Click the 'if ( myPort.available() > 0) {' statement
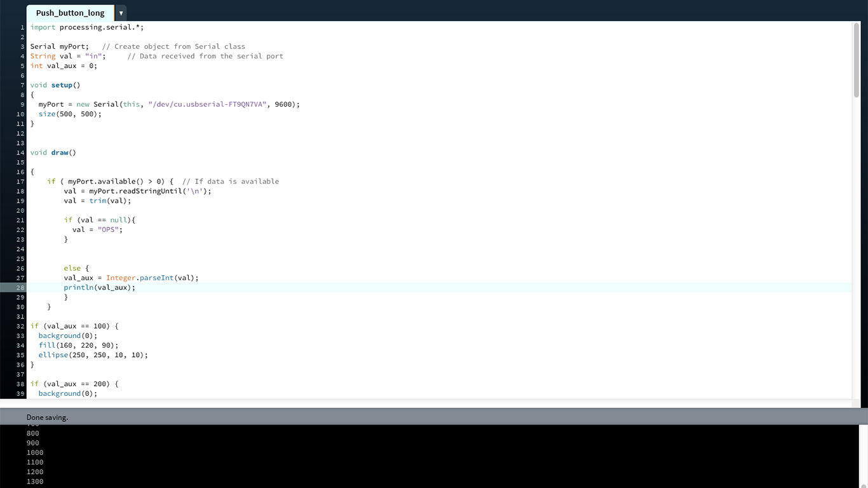The height and width of the screenshot is (488, 868). pos(110,181)
